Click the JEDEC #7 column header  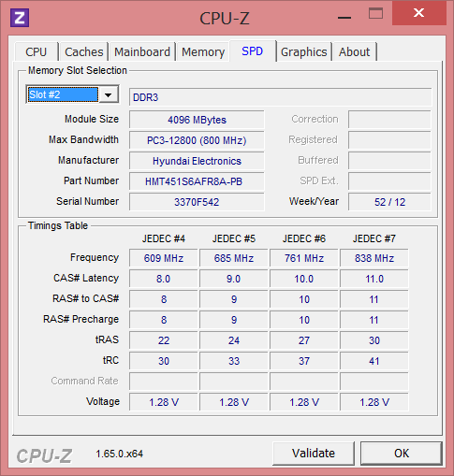374,238
